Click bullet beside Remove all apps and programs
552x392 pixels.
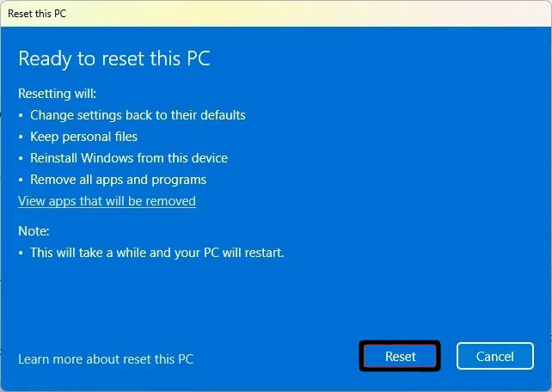21,180
